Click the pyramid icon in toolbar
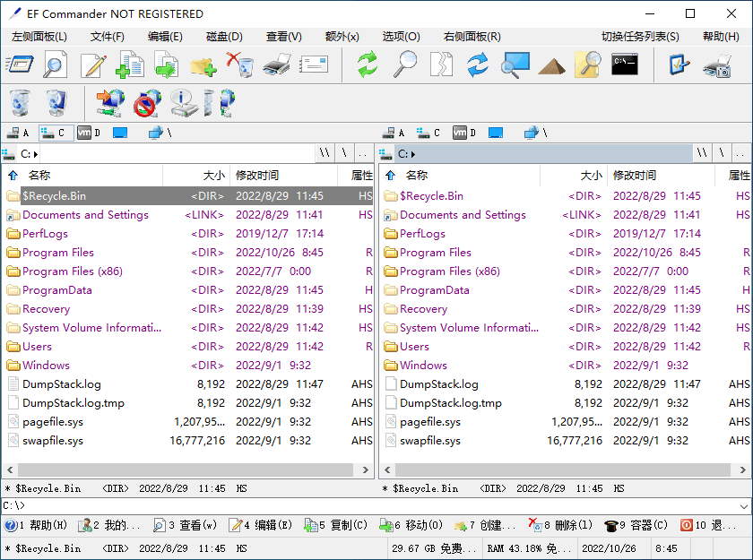This screenshot has width=753, height=560. click(x=551, y=66)
